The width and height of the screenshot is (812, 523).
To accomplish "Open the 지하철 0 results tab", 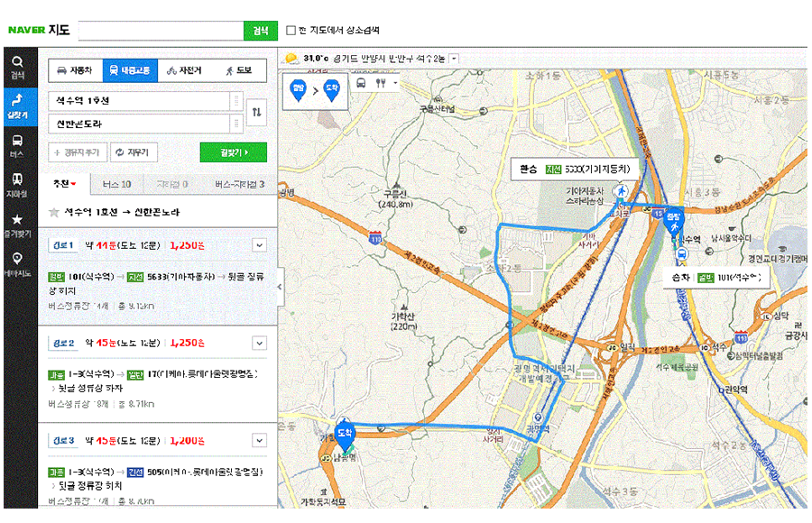I will [x=172, y=184].
